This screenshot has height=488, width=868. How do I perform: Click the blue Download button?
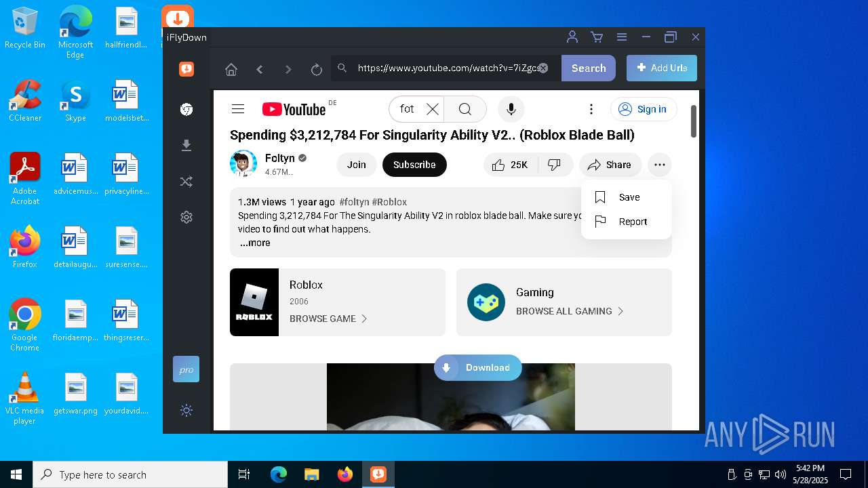pyautogui.click(x=478, y=367)
